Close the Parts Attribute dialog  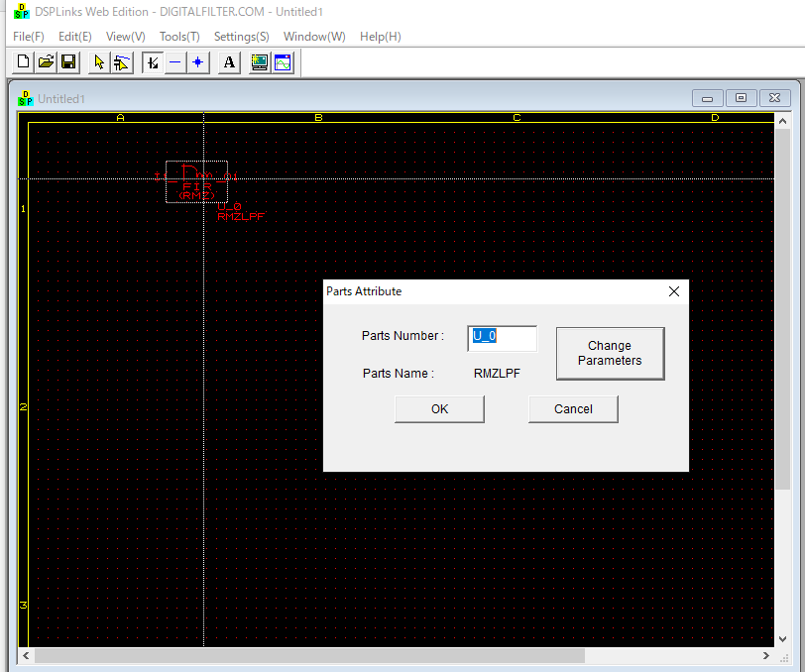pos(674,291)
